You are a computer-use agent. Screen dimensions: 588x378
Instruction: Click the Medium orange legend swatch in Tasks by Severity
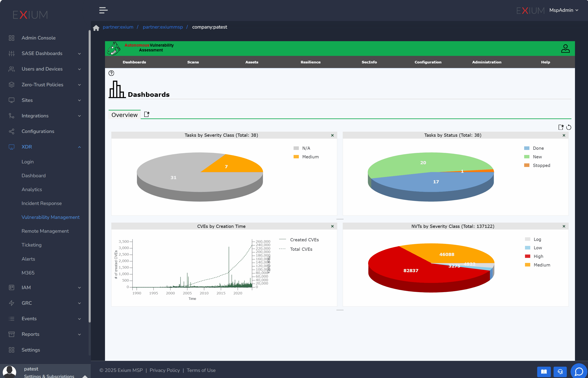coord(296,157)
